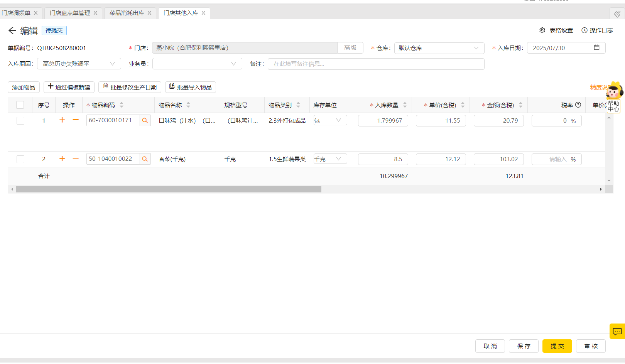Check the checkbox for row 2
Screen dimensions: 625x364
coord(20,159)
